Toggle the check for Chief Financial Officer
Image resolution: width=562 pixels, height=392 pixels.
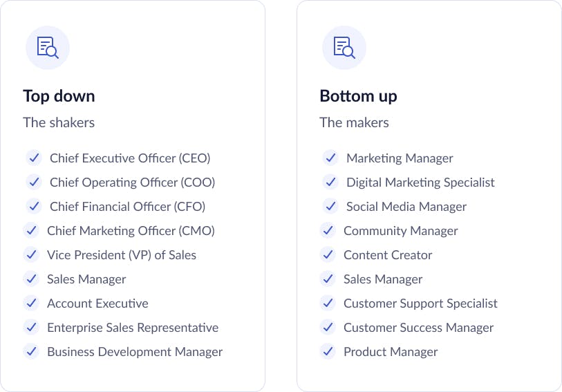34,207
